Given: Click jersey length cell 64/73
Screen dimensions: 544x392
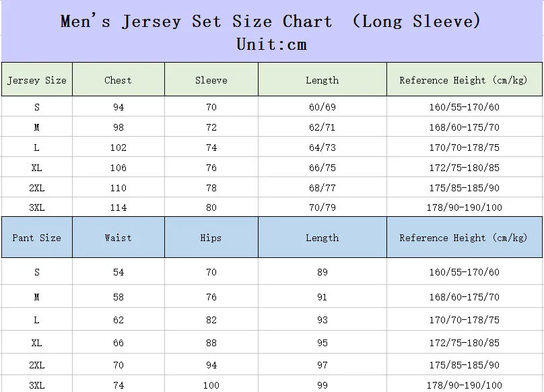Looking at the screenshot, I should pos(322,148).
